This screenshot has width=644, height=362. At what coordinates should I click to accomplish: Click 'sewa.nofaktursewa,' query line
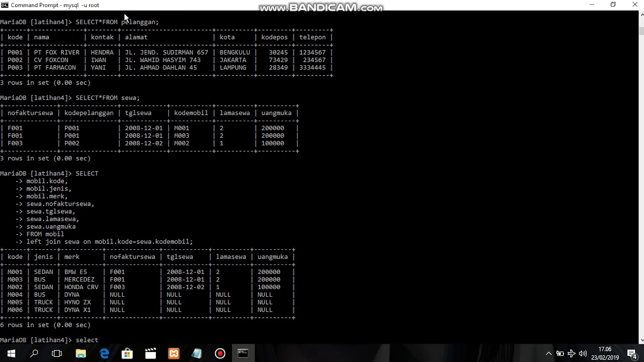[x=60, y=204]
